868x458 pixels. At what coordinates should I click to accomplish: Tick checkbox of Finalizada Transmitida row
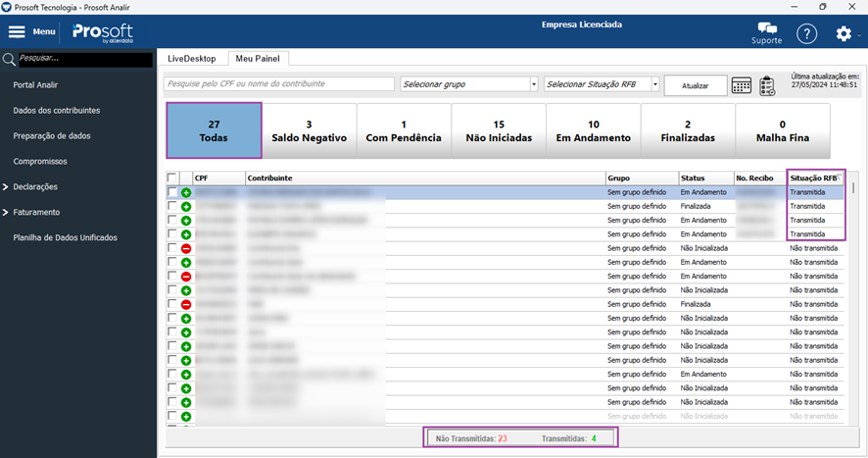[x=172, y=206]
